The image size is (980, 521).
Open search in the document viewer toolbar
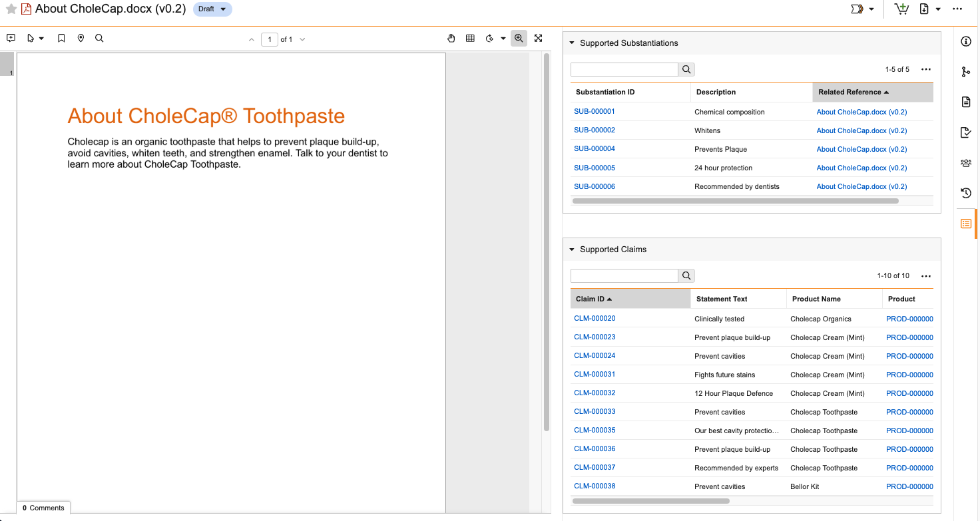(99, 39)
